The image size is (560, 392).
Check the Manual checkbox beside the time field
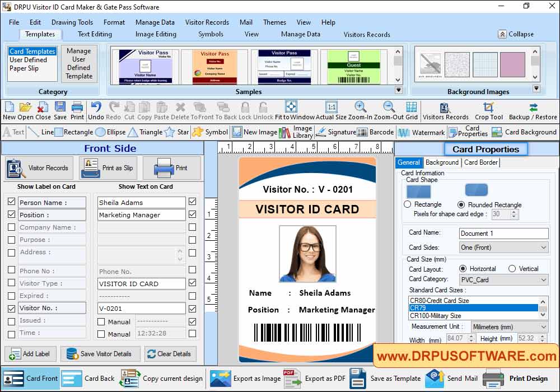click(x=101, y=334)
